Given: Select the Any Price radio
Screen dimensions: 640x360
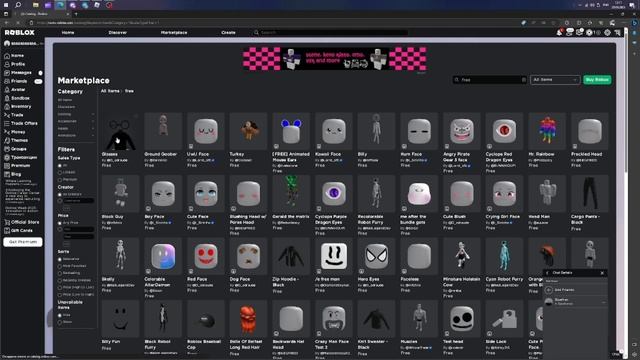Looking at the screenshot, I should coord(60,223).
